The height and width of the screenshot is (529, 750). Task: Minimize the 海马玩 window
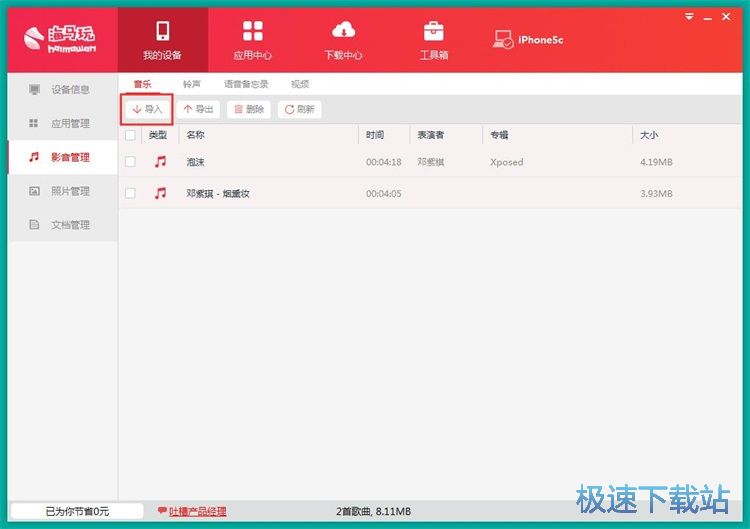[708, 18]
